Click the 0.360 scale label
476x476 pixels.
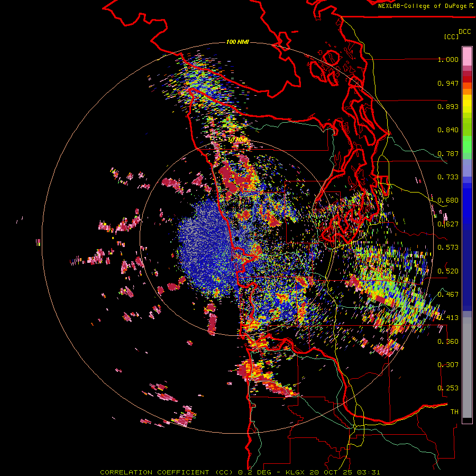448,342
